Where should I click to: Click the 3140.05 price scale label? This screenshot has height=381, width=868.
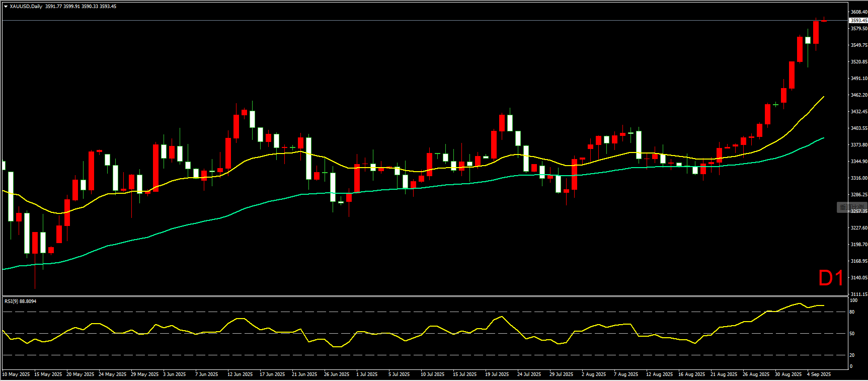pos(858,278)
